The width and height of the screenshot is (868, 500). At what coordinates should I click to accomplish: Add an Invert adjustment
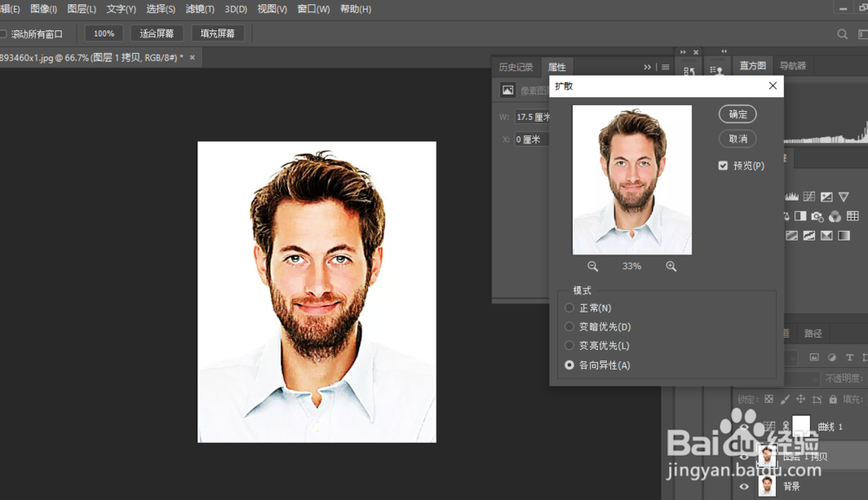tap(792, 235)
